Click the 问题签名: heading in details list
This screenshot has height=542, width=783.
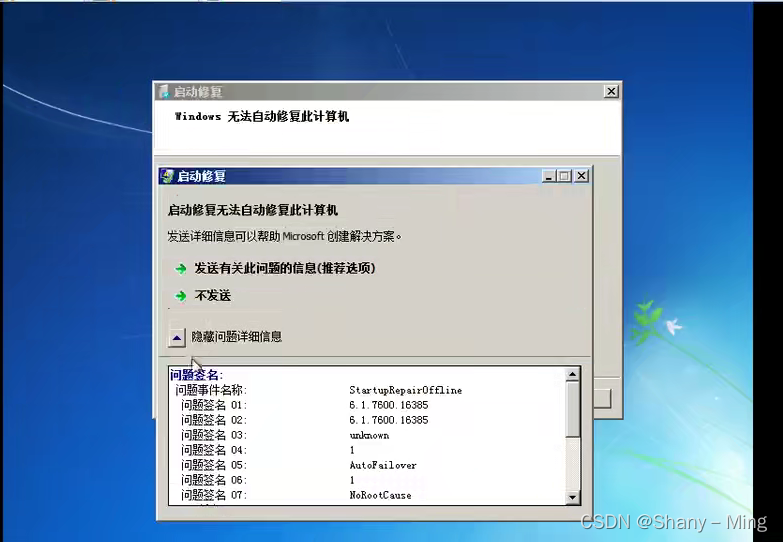[x=196, y=375]
